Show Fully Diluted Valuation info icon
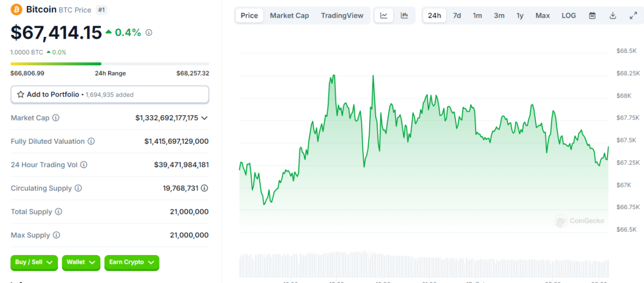The height and width of the screenshot is (283, 644). coord(91,141)
